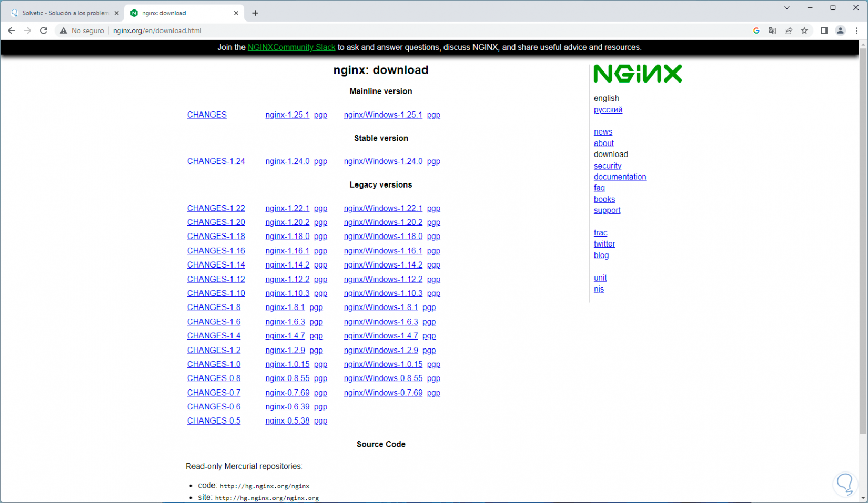Open the browser side panel
868x503 pixels.
(x=824, y=30)
